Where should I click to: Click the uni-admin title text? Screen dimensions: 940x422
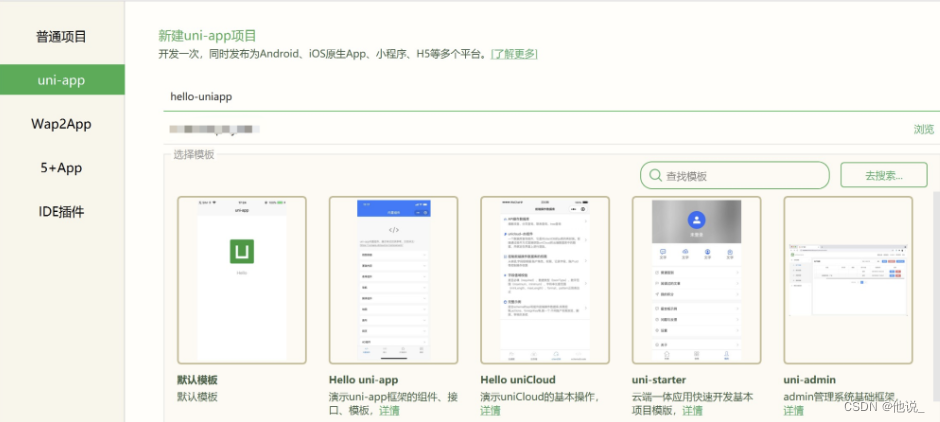809,380
